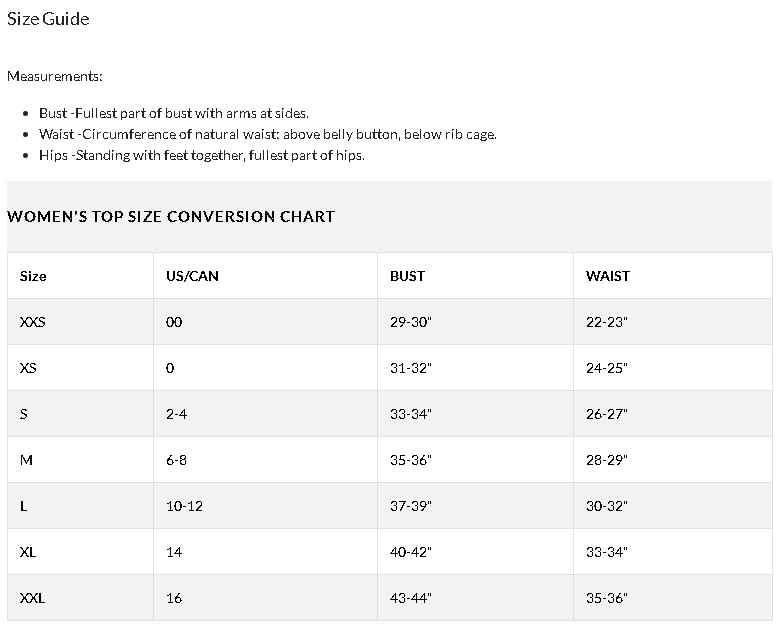This screenshot has height=637, width=781.
Task: Select the XXS size cell
Action: (x=33, y=322)
